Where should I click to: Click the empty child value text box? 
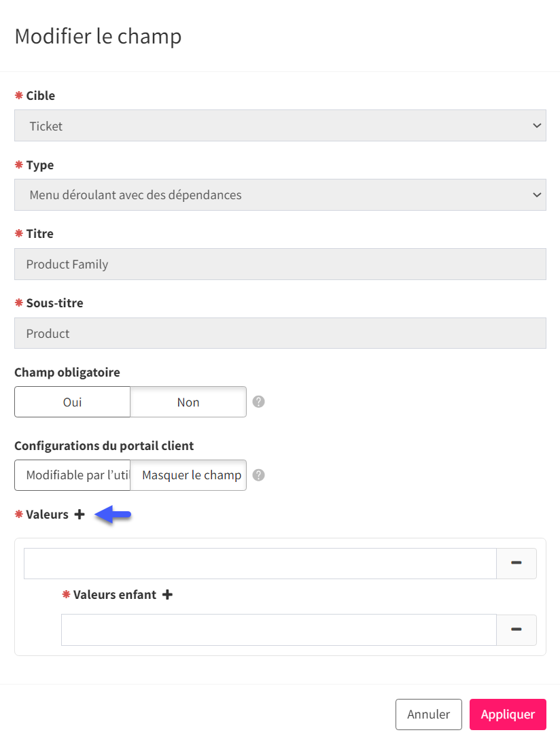[x=279, y=630]
